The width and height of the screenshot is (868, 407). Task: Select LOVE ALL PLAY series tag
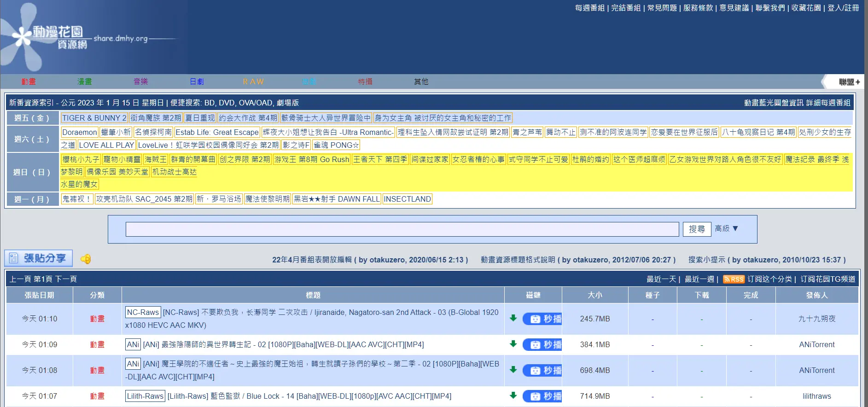(106, 145)
